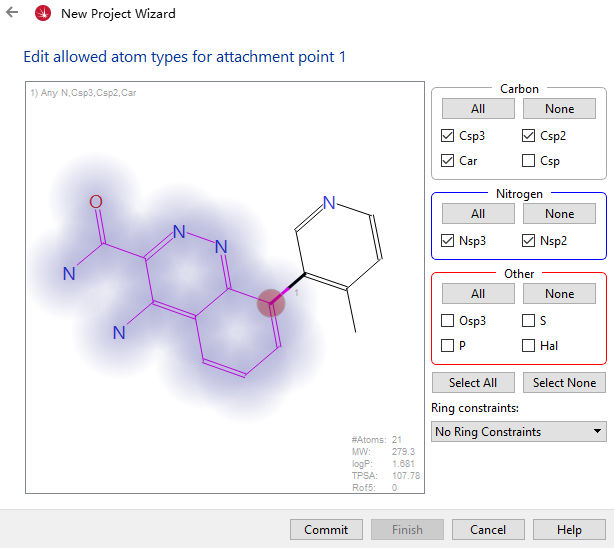614x548 pixels.
Task: Open Help for the wizard
Action: [569, 530]
